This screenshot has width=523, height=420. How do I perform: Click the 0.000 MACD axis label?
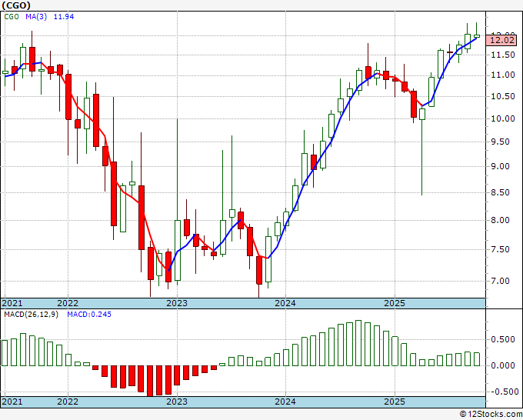(x=503, y=365)
